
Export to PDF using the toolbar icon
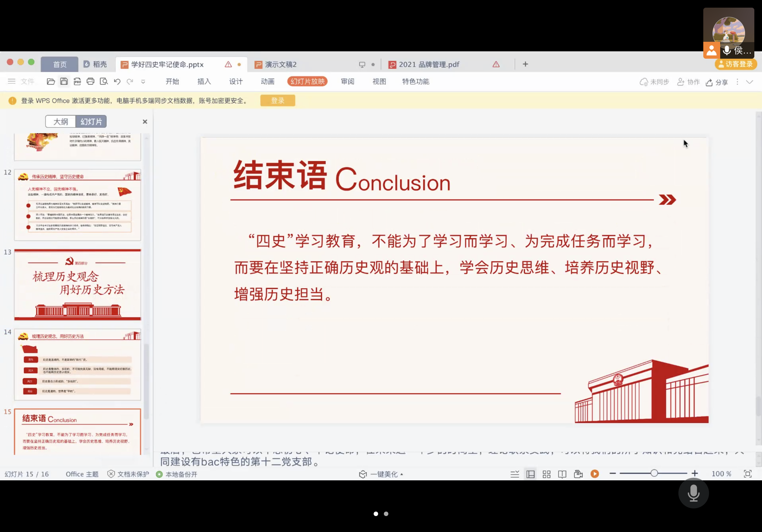pos(77,82)
